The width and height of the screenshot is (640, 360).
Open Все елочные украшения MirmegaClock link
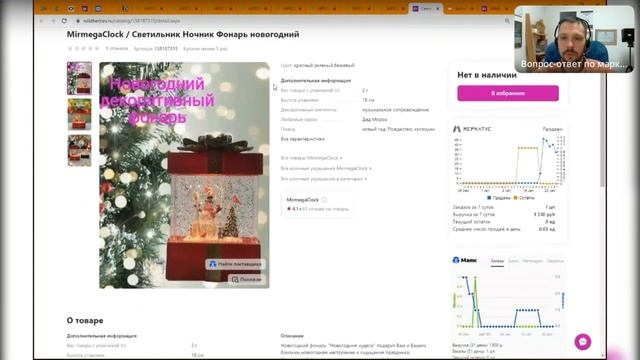[x=326, y=168]
